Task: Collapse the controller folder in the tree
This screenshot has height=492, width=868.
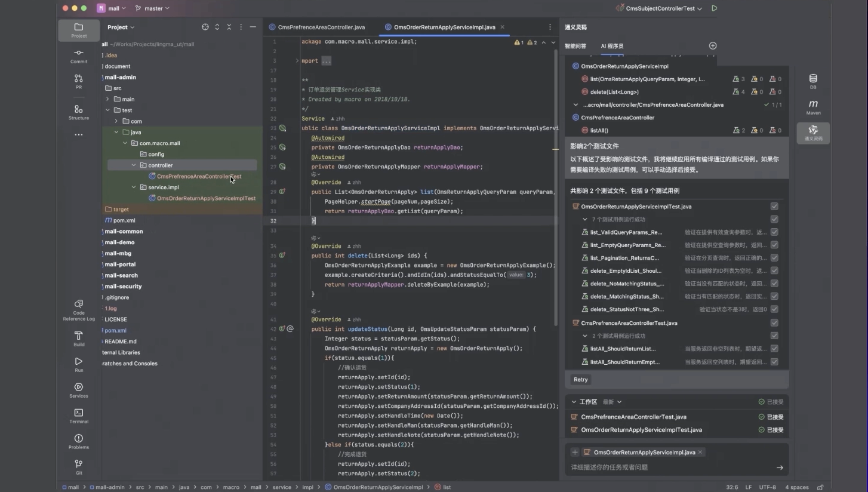Action: click(x=134, y=165)
